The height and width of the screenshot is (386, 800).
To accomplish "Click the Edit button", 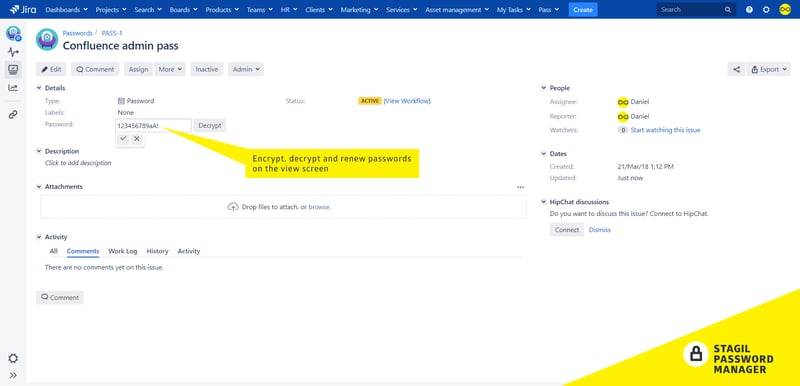I will [51, 69].
